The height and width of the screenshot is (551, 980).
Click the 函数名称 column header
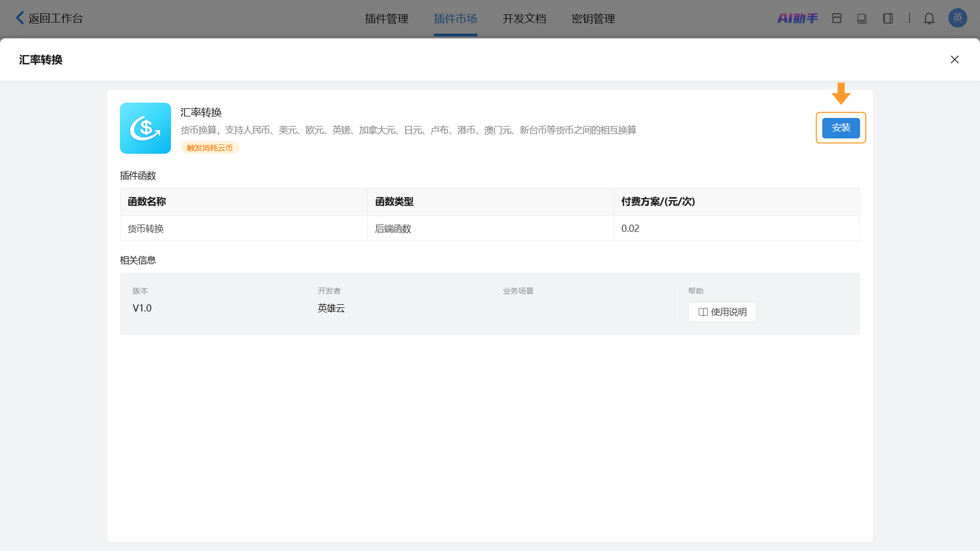243,202
